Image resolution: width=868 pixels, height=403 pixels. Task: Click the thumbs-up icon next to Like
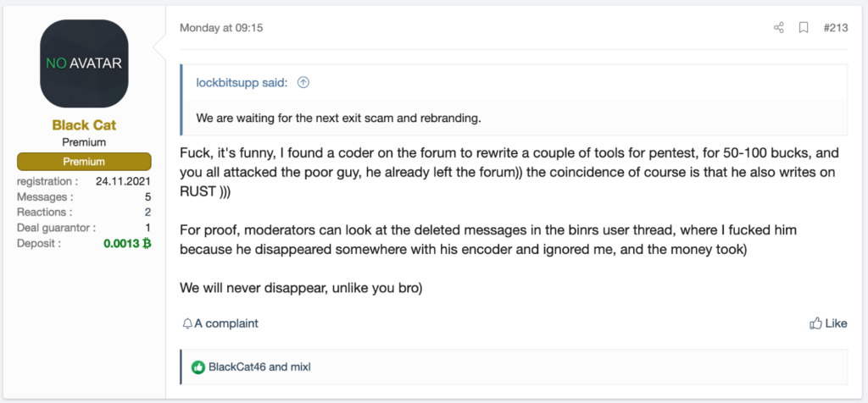point(816,323)
